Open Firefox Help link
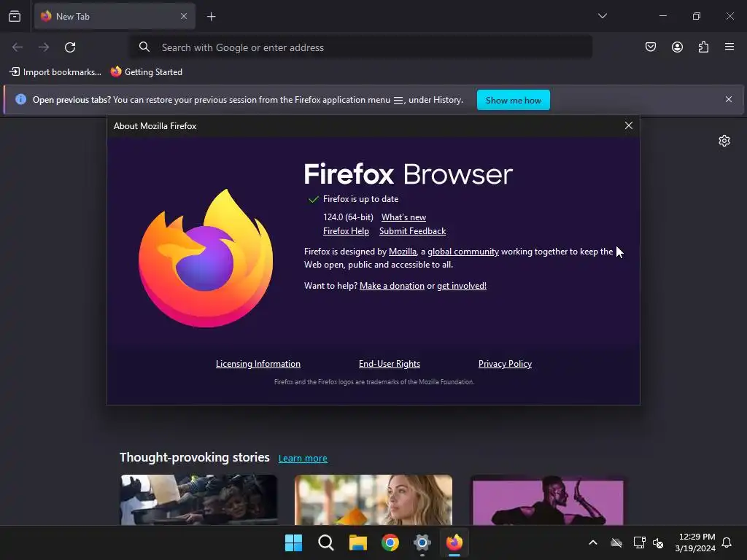 pyautogui.click(x=346, y=231)
